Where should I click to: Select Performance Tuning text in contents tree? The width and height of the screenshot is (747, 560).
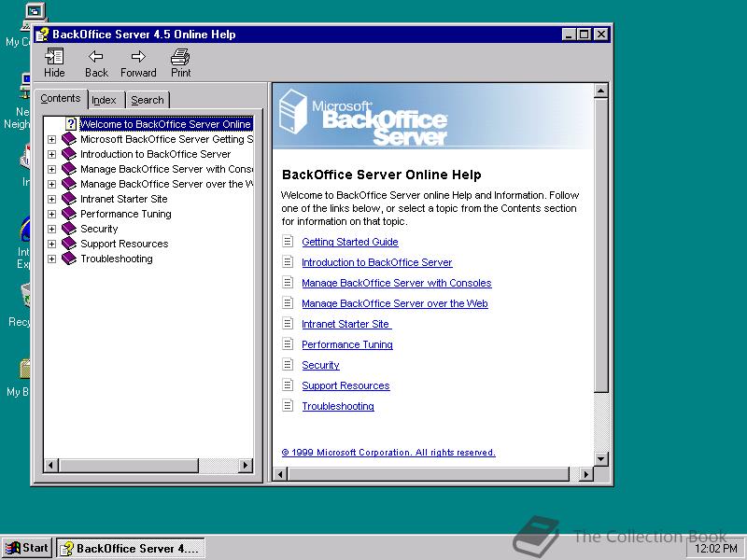click(126, 214)
